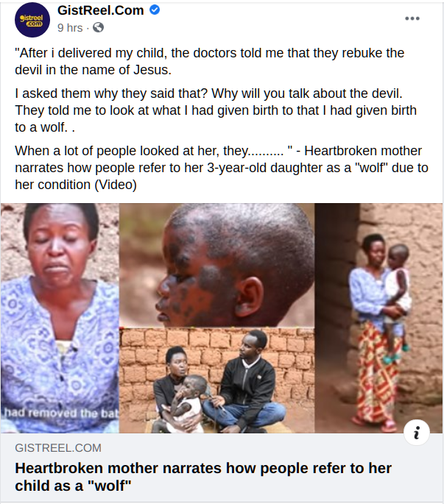Click the GISTREEL.COM source domain label

pyautogui.click(x=58, y=448)
